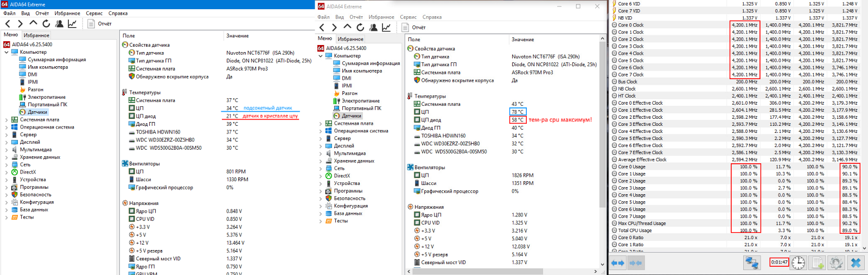
Task: Switch to Избранное tab in middle AIDA64
Action: 351,39
